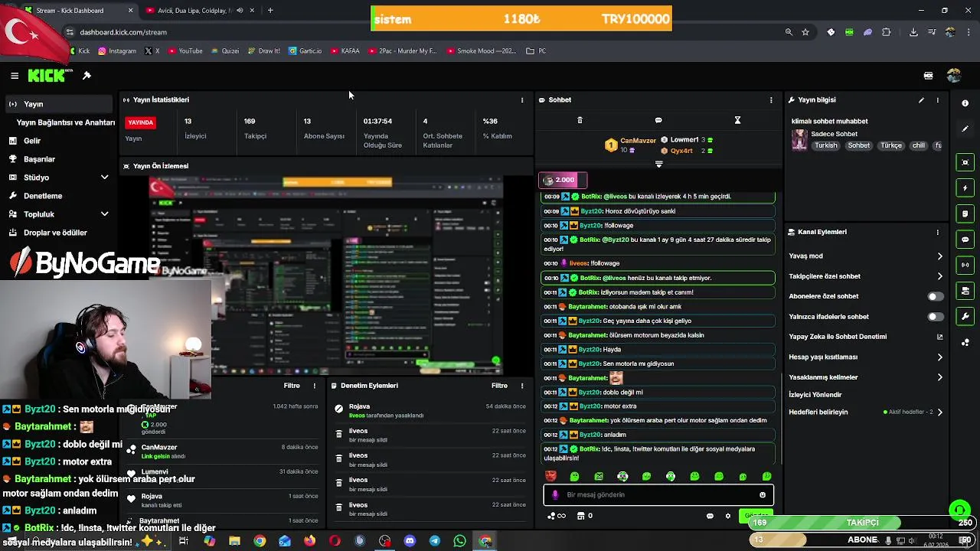
Task: Open browser extensions puzzle icon
Action: [x=887, y=32]
